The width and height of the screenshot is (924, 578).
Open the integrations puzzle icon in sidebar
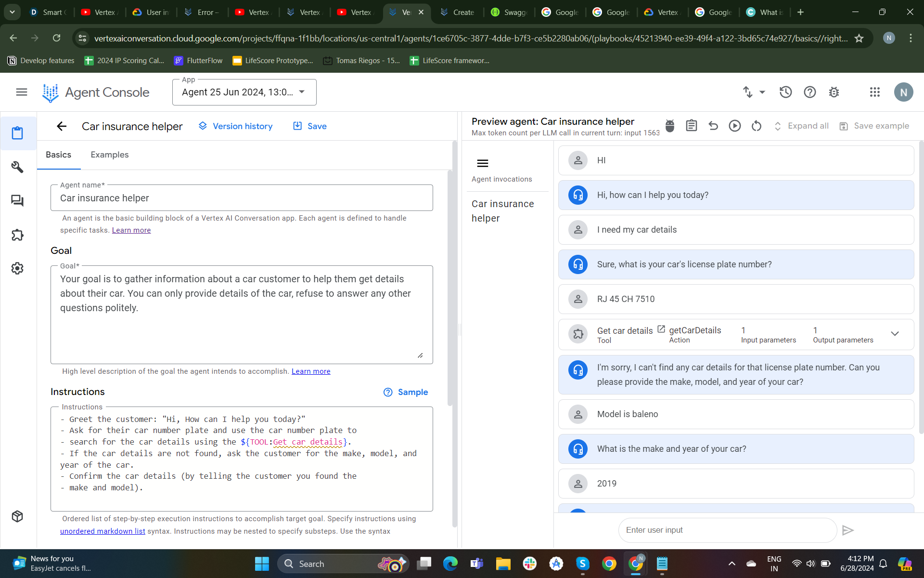coord(17,235)
